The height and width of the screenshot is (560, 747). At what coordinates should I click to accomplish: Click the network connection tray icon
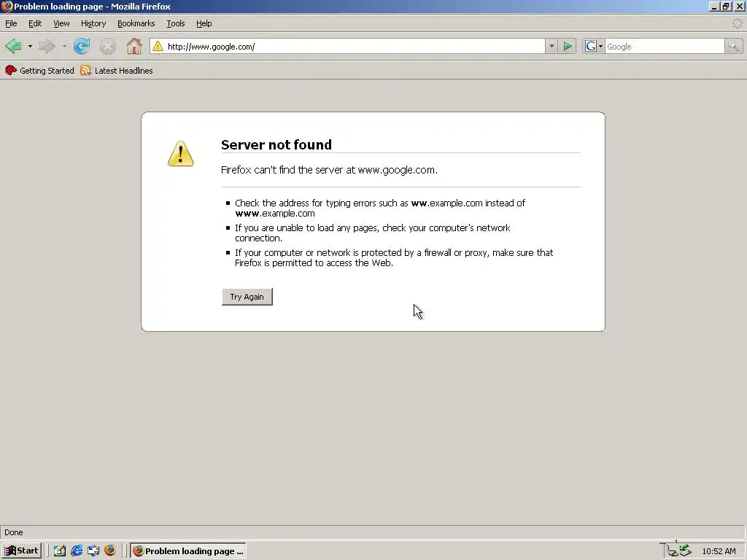672,551
